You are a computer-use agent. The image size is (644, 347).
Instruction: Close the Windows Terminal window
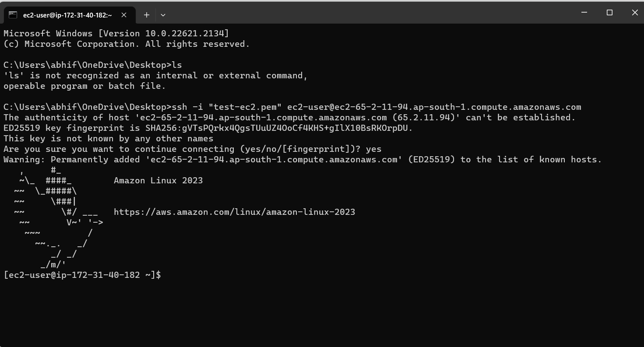pyautogui.click(x=634, y=13)
